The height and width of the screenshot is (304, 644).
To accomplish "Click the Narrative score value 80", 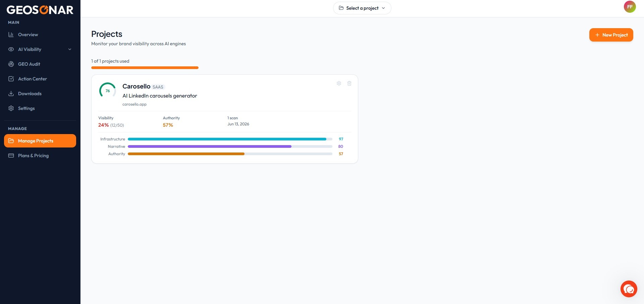I will coord(341,146).
